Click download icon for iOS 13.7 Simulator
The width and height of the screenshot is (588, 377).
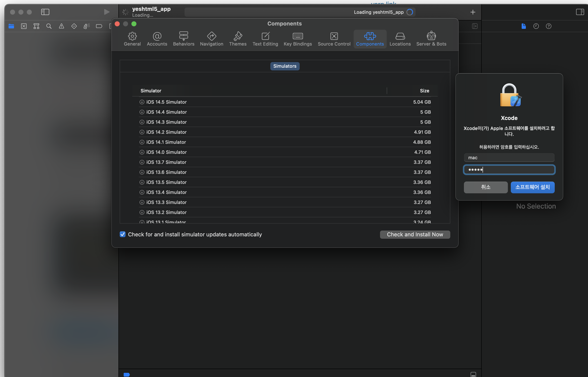pos(142,162)
